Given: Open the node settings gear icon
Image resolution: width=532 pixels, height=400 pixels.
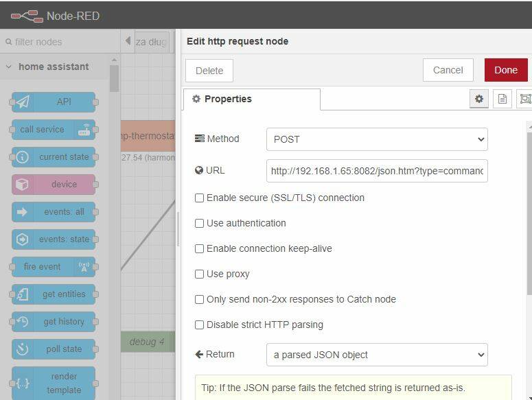Looking at the screenshot, I should click(x=478, y=99).
